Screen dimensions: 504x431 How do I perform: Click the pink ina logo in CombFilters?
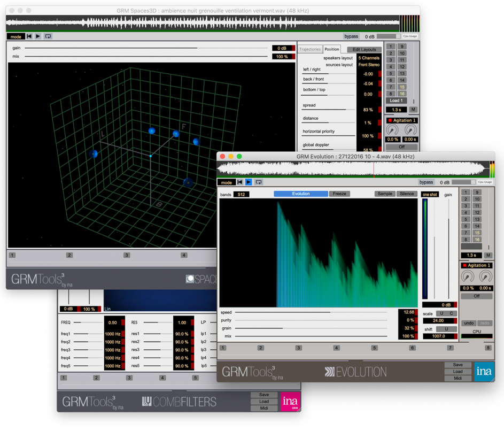pos(290,402)
